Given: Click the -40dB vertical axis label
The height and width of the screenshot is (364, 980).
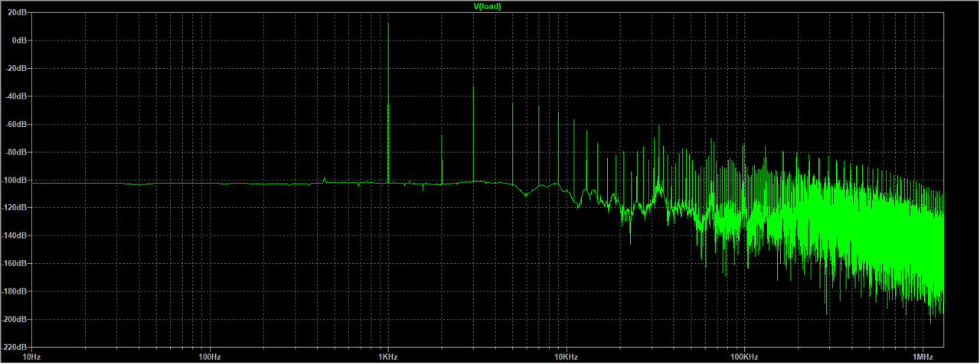Looking at the screenshot, I should click(x=18, y=96).
